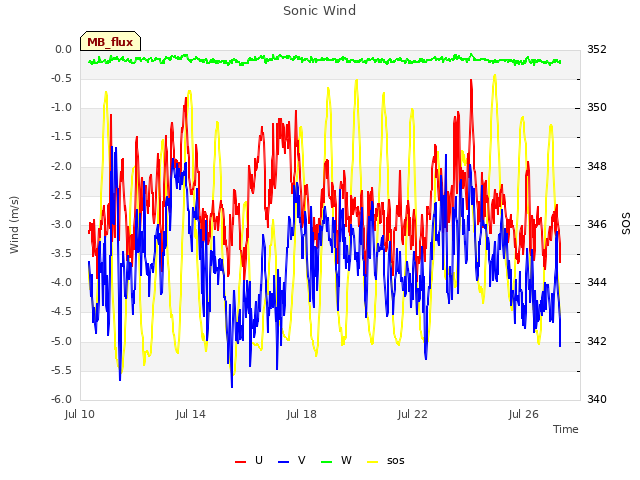Image resolution: width=640 pixels, height=480 pixels.
Task: Click the Jul 10 tick label
Action: coord(80,414)
